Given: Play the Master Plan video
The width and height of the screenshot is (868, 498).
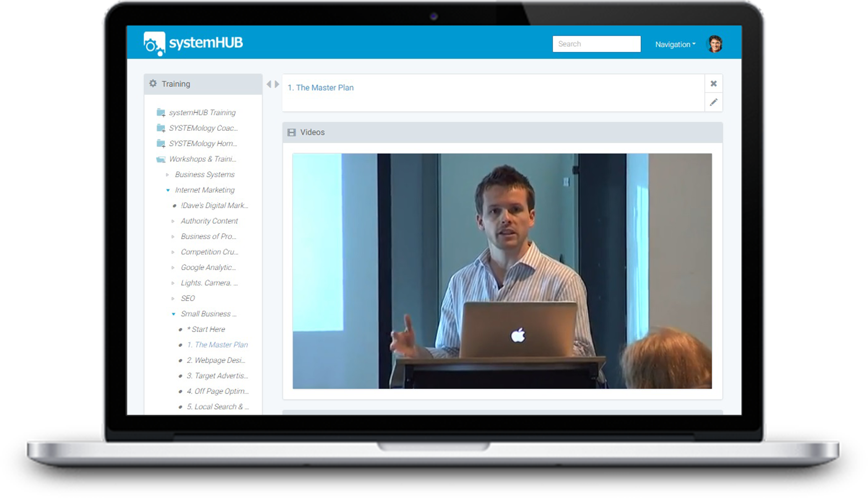Looking at the screenshot, I should 502,271.
